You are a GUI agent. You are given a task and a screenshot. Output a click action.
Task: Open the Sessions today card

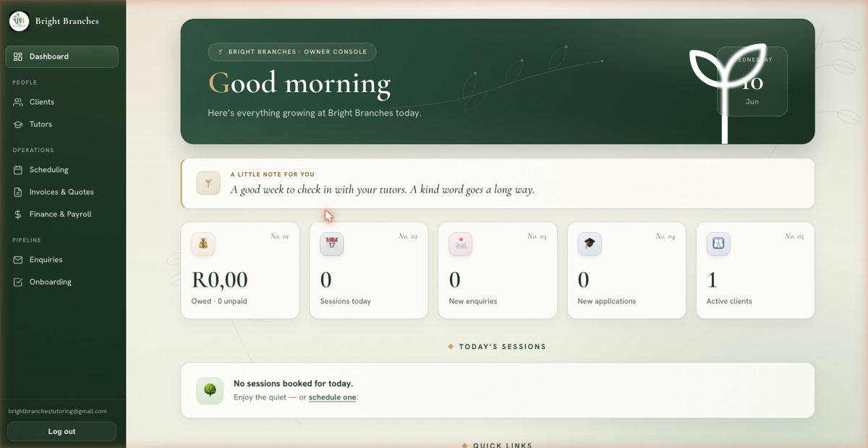click(369, 270)
